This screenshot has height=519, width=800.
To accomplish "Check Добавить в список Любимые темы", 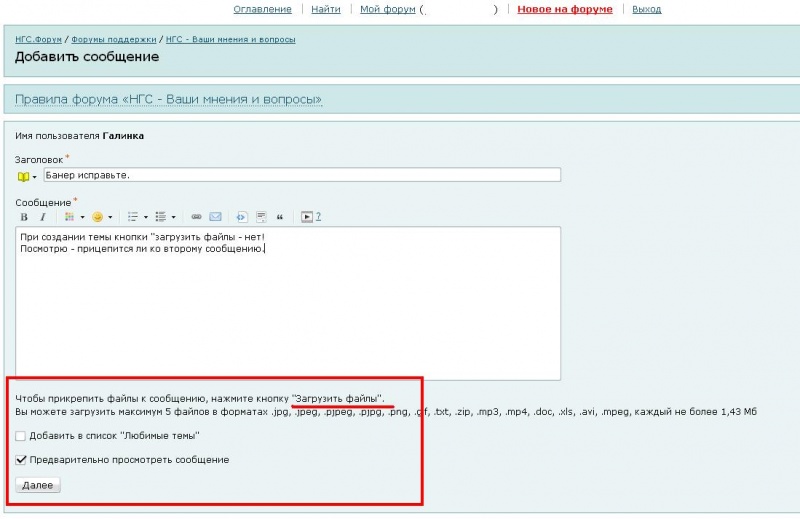I will [x=20, y=436].
